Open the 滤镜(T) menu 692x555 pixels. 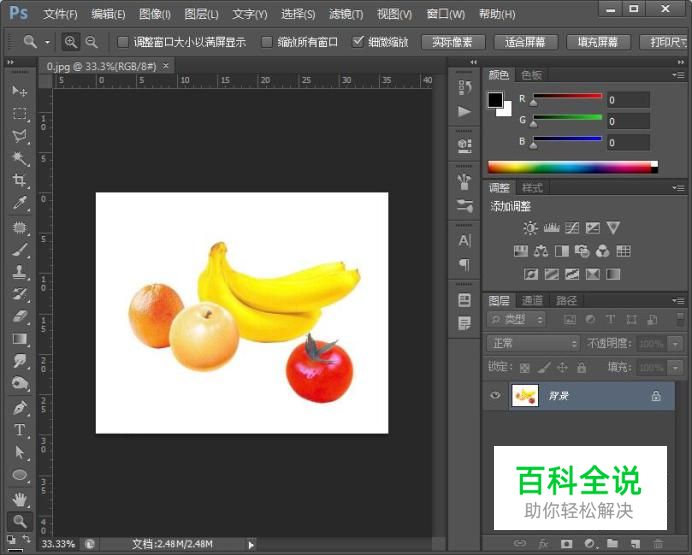pos(346,14)
